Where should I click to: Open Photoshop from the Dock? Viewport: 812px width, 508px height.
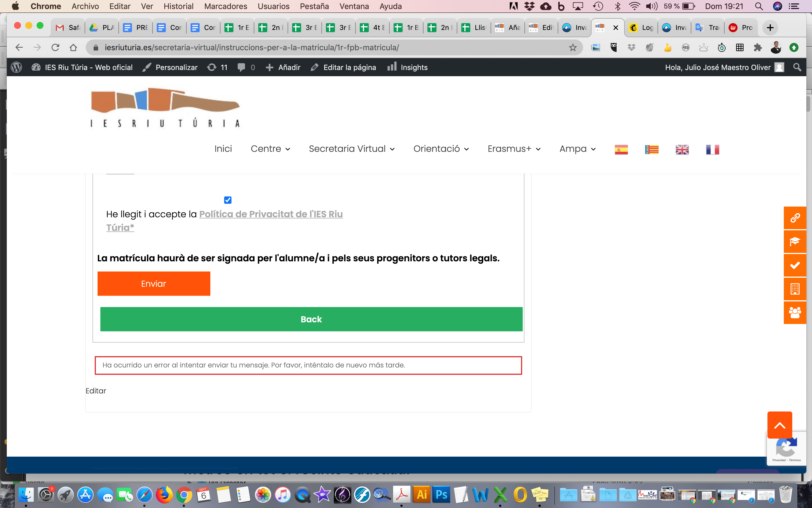tap(441, 494)
